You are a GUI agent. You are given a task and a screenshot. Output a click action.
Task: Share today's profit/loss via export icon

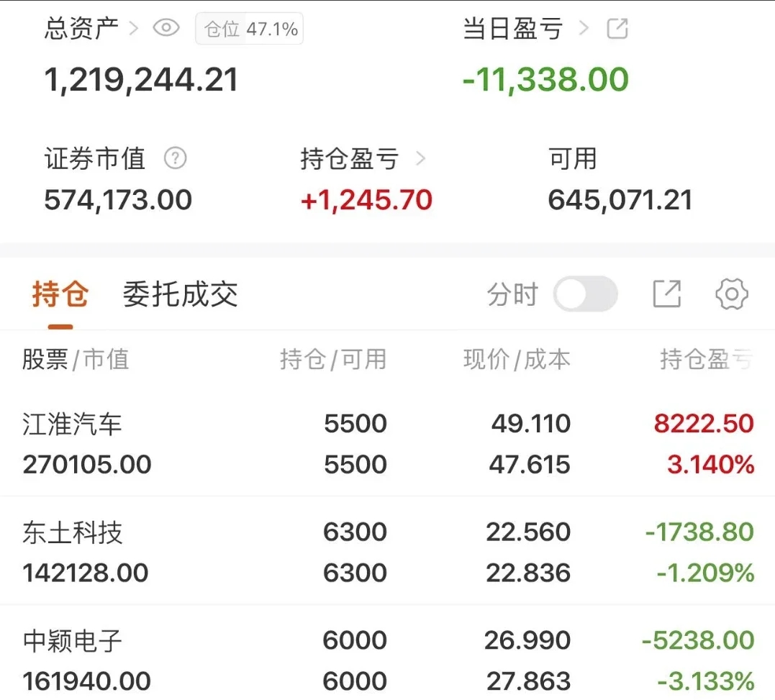pos(617,28)
